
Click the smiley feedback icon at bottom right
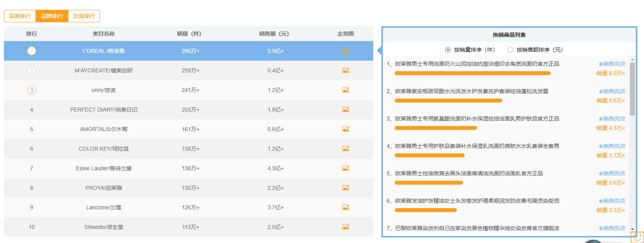coord(637,237)
